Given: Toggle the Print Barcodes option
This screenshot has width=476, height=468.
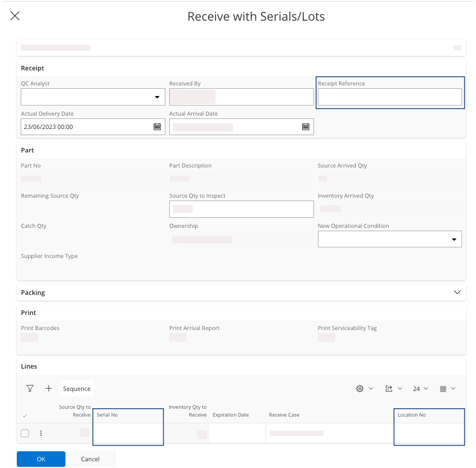Looking at the screenshot, I should pos(29,337).
